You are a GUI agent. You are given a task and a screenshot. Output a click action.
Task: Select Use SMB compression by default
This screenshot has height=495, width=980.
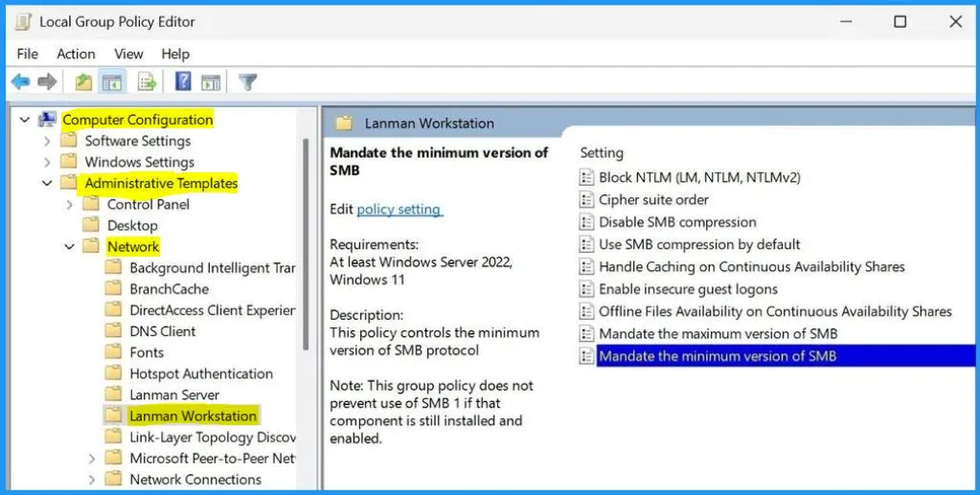699,244
